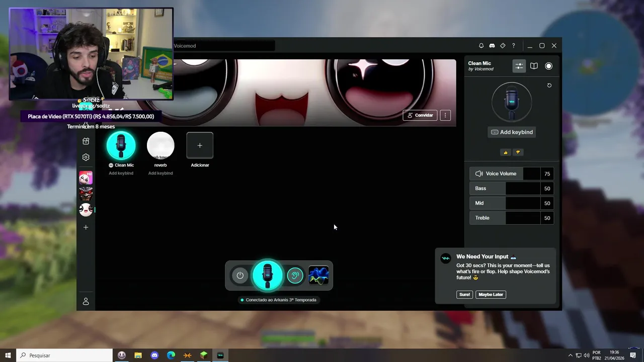Open the red-eyed monster community icon

coord(86,194)
